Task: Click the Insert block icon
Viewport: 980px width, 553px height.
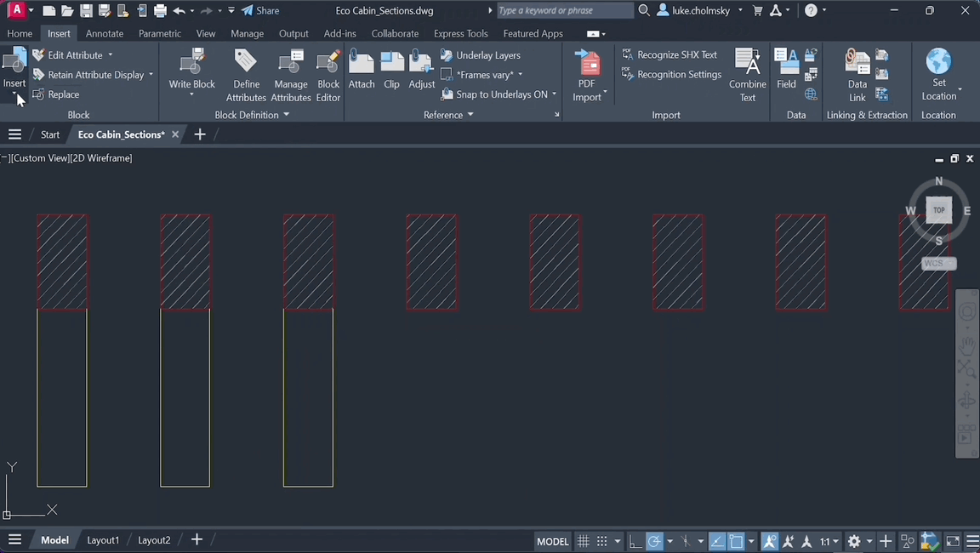Action: (x=14, y=61)
